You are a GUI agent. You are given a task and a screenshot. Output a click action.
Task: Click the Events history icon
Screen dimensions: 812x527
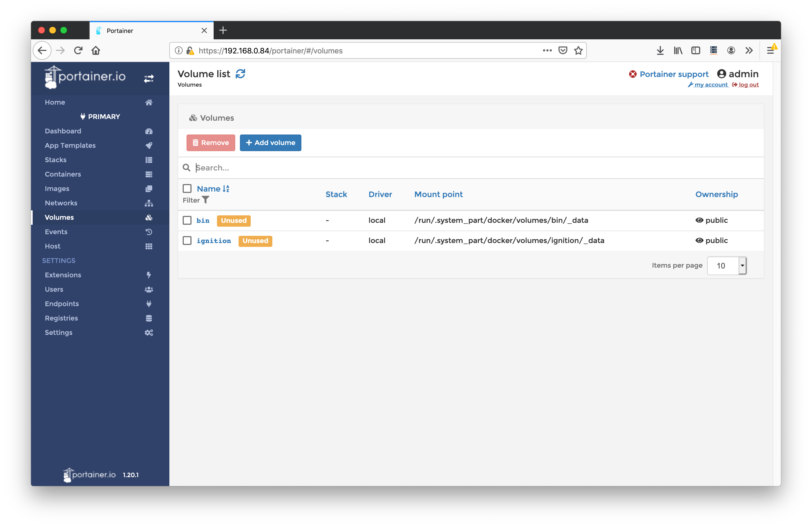pyautogui.click(x=149, y=232)
